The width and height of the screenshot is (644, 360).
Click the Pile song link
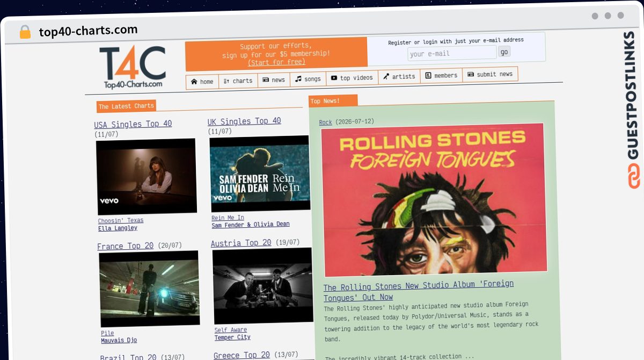coord(107,333)
